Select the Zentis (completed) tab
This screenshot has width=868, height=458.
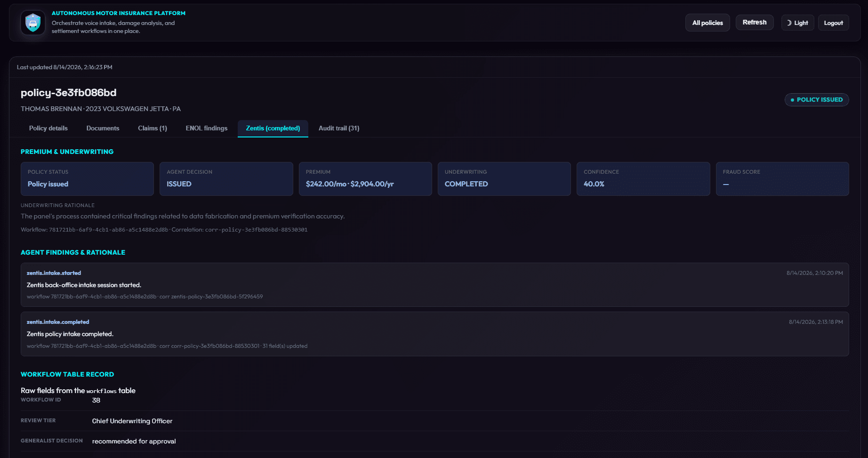273,128
